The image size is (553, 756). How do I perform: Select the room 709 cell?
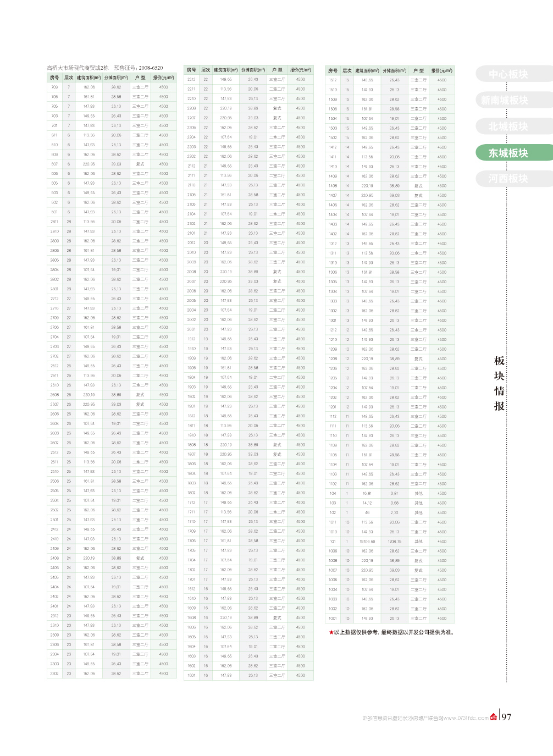click(54, 87)
